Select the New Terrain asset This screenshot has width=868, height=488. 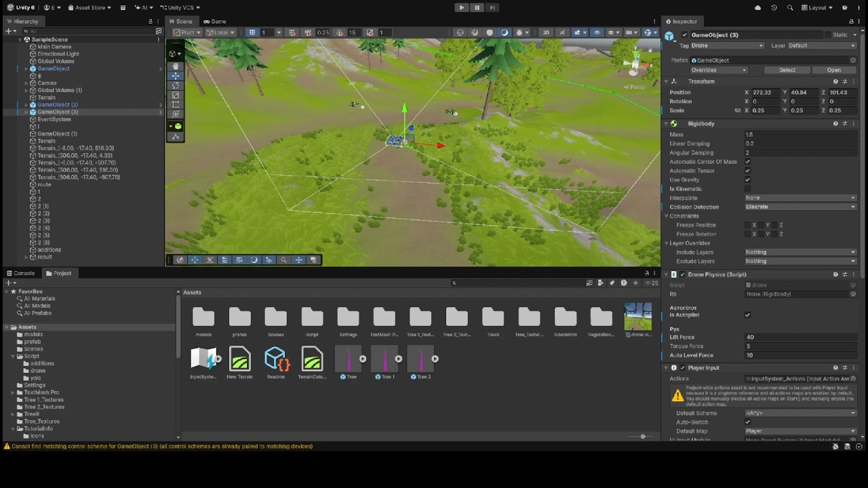[x=239, y=363]
